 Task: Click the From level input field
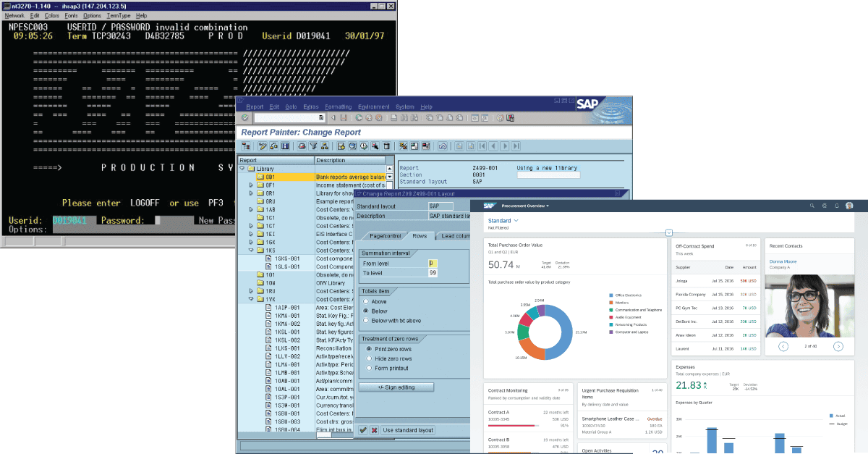pyautogui.click(x=433, y=264)
